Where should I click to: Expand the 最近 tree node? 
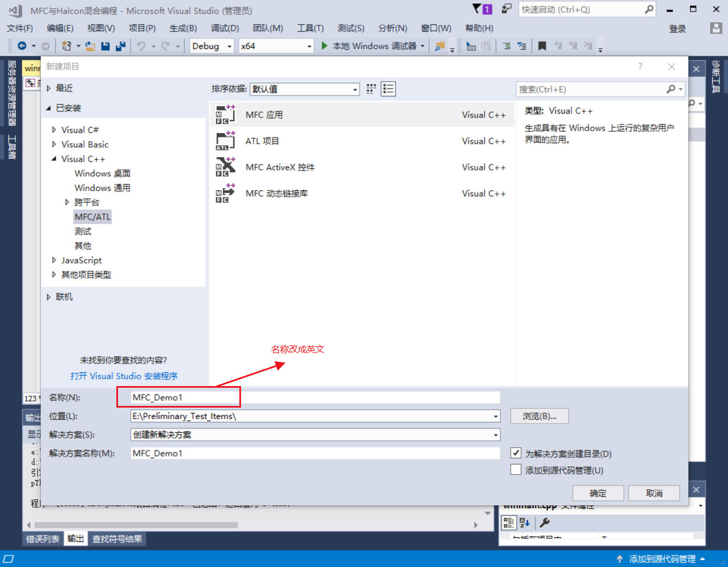coord(49,88)
